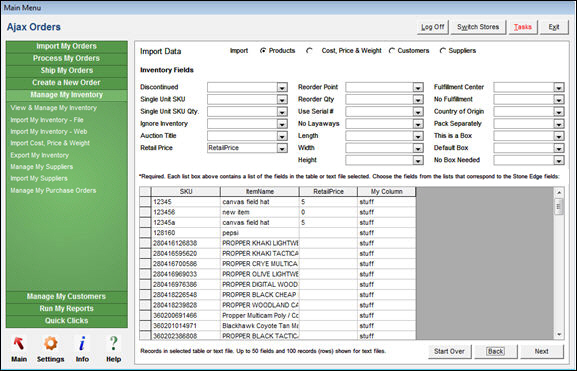Viewport: 577px width, 371px height.
Task: Open the No Fulfillment dropdown
Action: [559, 99]
